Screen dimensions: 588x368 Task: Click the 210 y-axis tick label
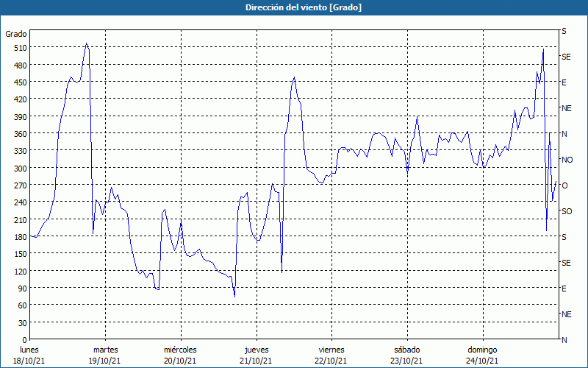coord(21,219)
